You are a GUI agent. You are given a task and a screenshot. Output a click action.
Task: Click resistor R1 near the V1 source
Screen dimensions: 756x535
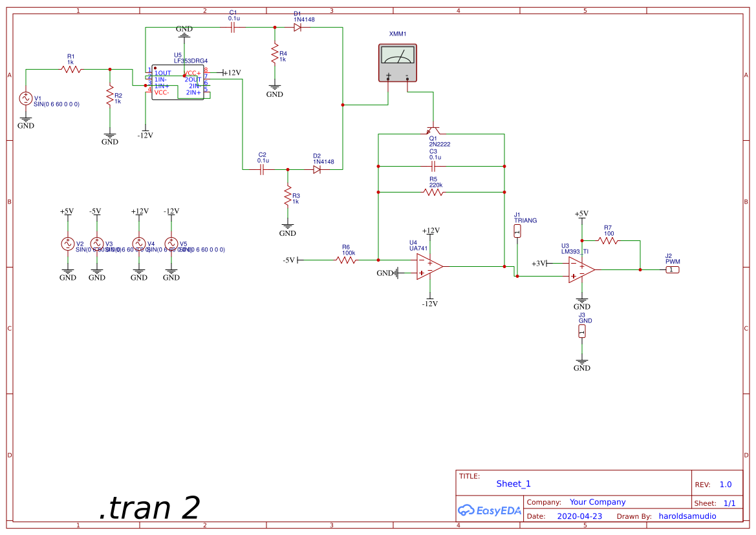click(x=71, y=69)
